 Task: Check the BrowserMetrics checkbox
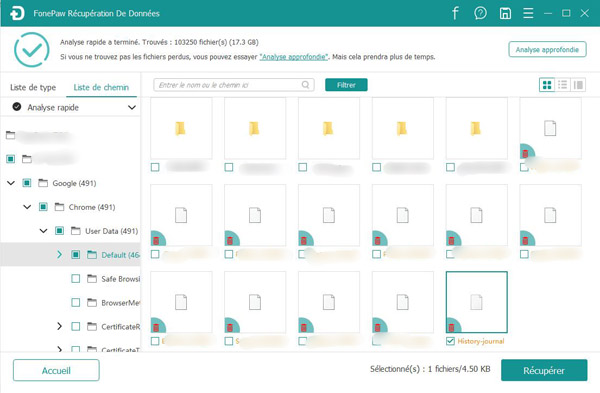pyautogui.click(x=76, y=303)
